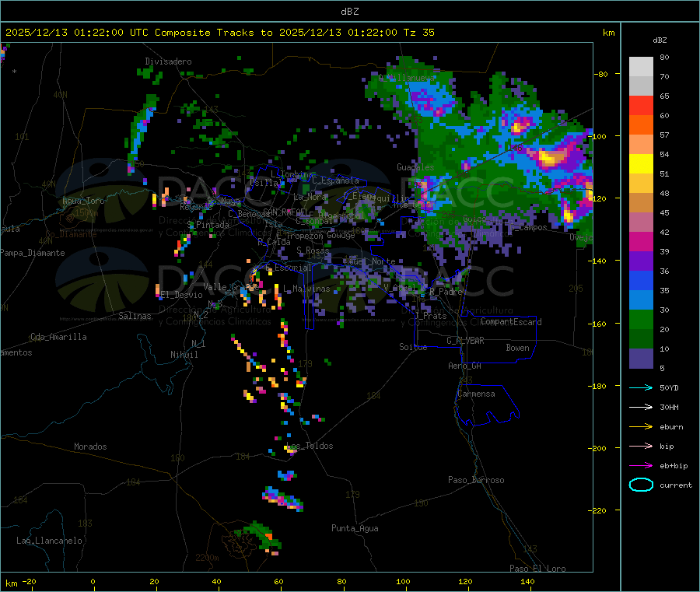Click the Salinas place label

[135, 316]
